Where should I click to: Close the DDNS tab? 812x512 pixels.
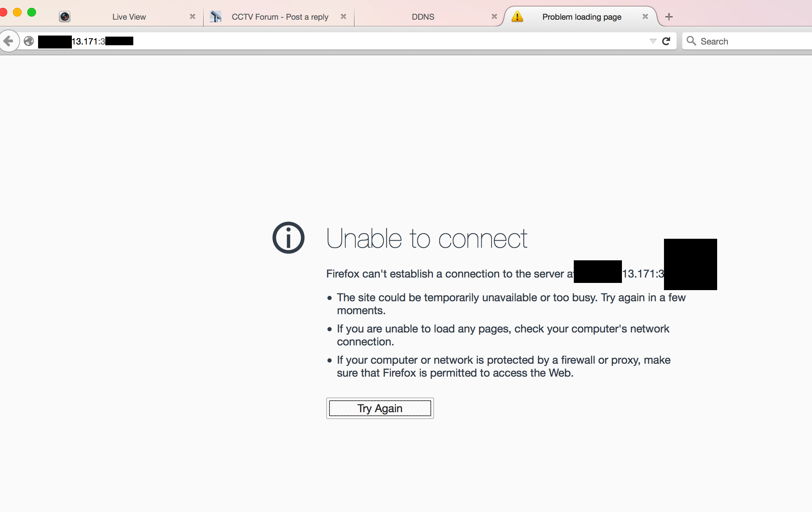pos(494,17)
